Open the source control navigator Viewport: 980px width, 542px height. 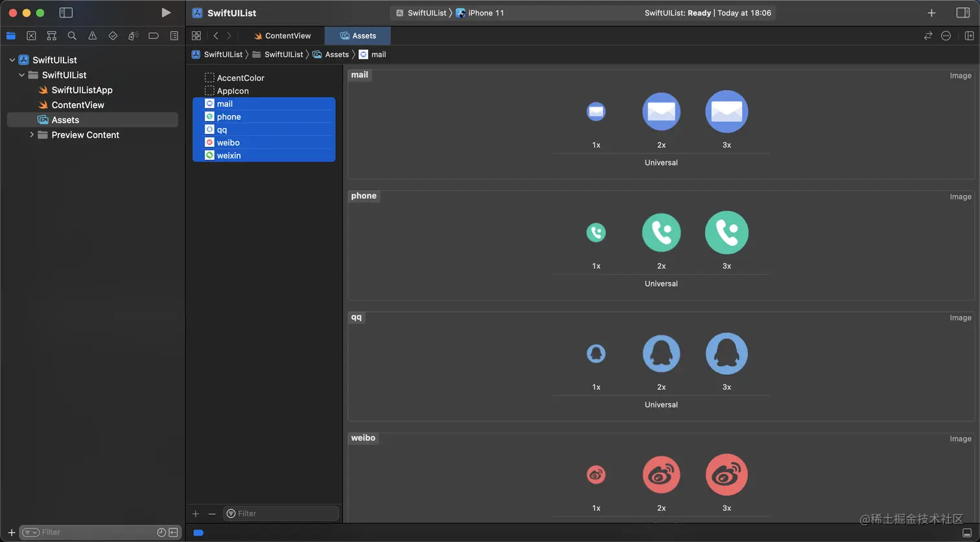[31, 36]
